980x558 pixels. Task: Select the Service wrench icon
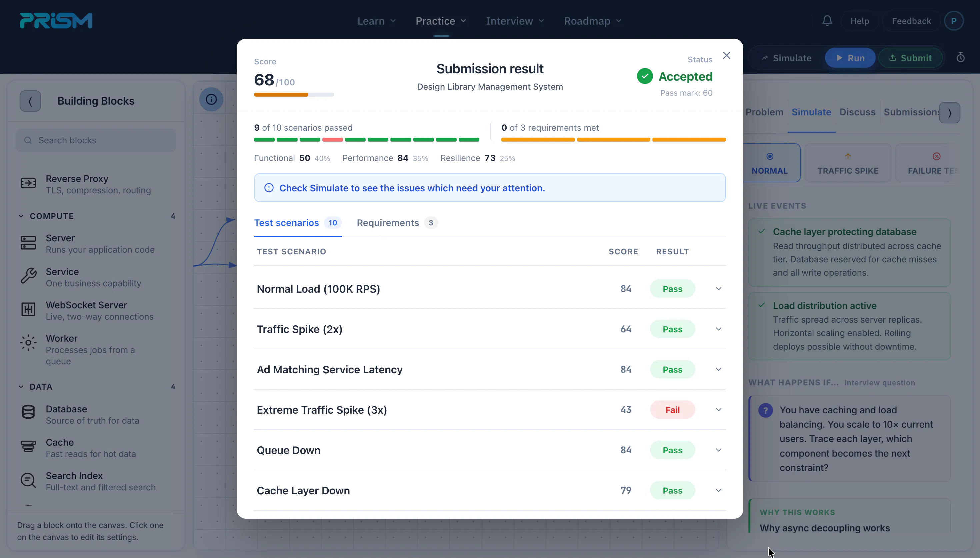pyautogui.click(x=28, y=276)
